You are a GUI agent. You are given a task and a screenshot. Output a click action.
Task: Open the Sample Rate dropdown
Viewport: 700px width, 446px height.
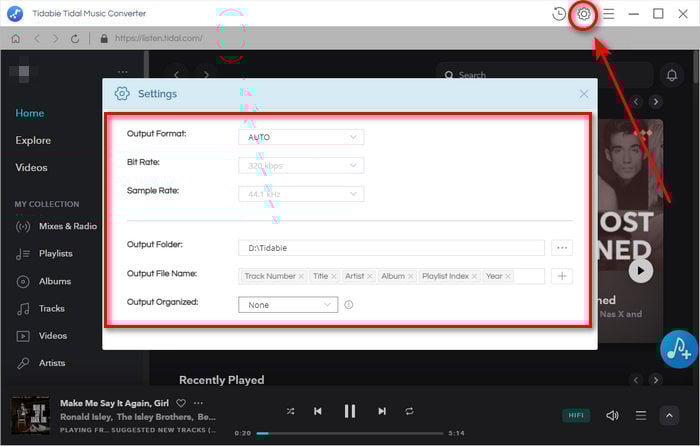(301, 194)
